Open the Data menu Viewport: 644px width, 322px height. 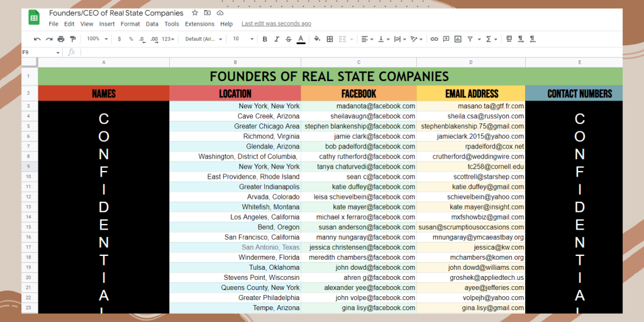pos(152,24)
